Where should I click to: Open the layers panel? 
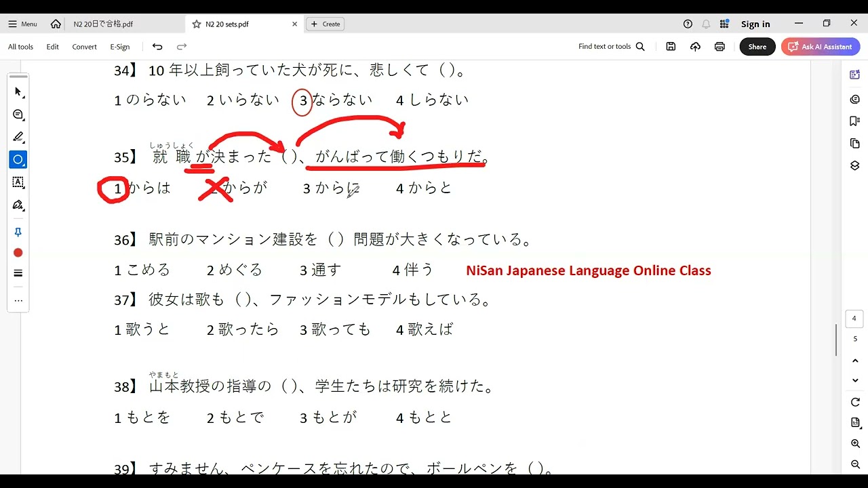[854, 166]
